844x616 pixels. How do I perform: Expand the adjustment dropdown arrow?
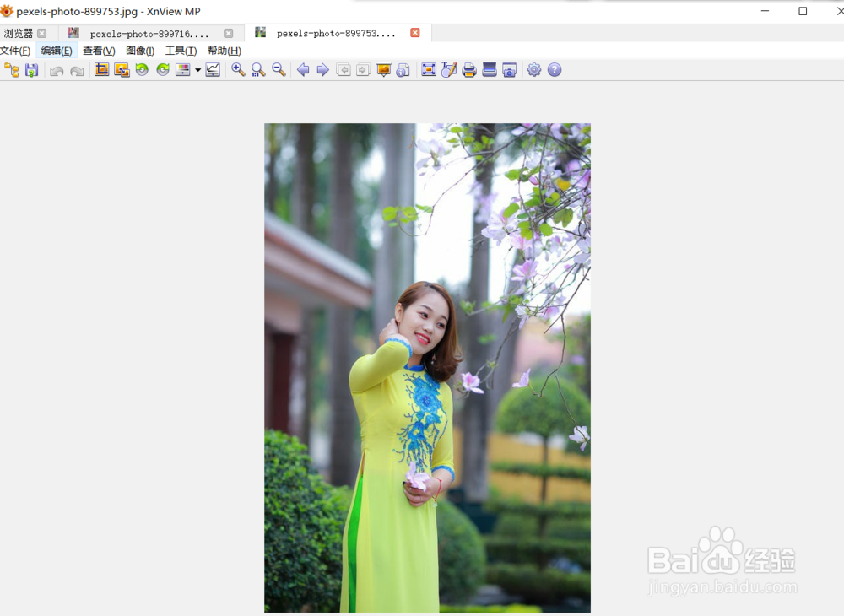pos(197,71)
